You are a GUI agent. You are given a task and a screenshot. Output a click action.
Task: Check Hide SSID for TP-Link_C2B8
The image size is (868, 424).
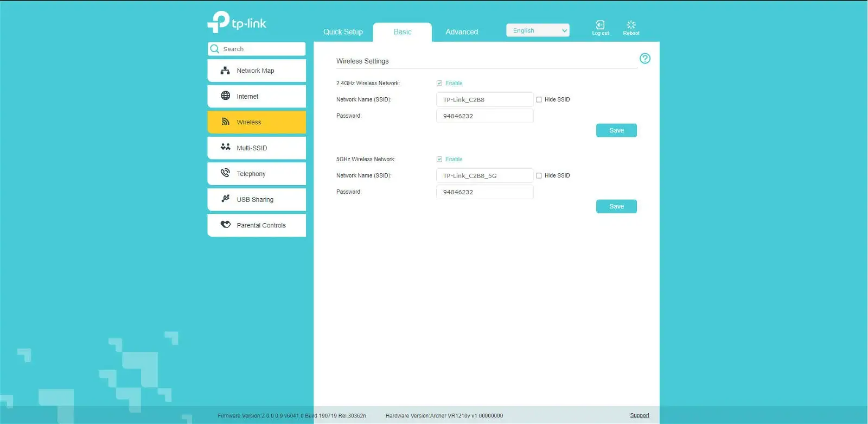point(539,99)
